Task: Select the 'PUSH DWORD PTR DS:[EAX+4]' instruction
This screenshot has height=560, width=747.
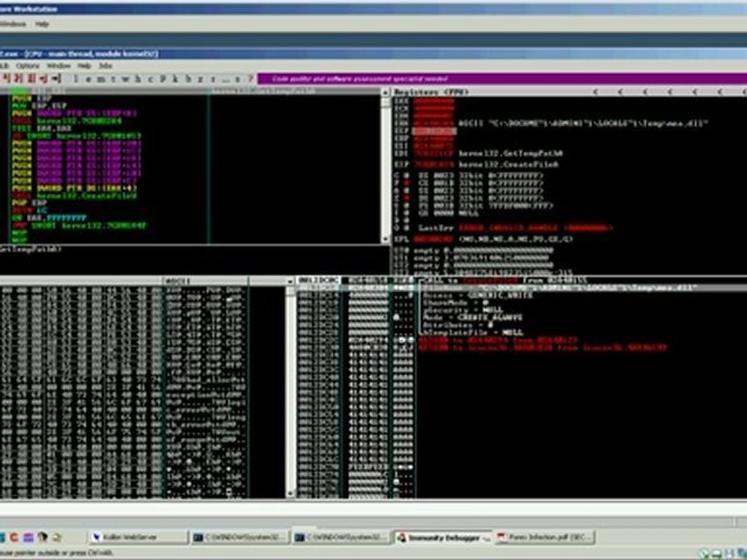Action: tap(75, 188)
